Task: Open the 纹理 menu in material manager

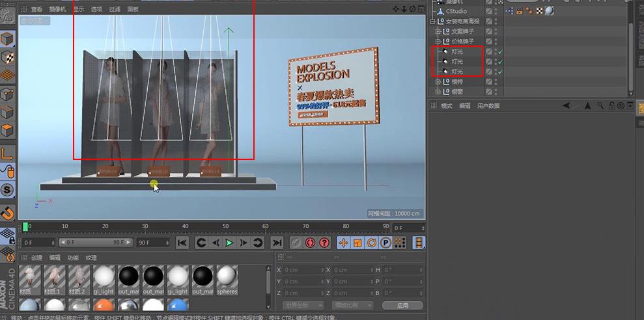Action: click(x=91, y=258)
